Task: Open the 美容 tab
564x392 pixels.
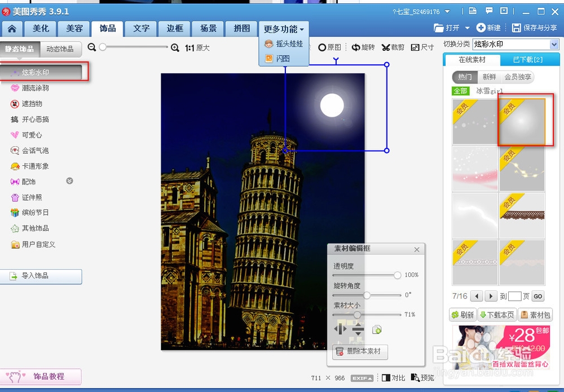Action: tap(74, 29)
